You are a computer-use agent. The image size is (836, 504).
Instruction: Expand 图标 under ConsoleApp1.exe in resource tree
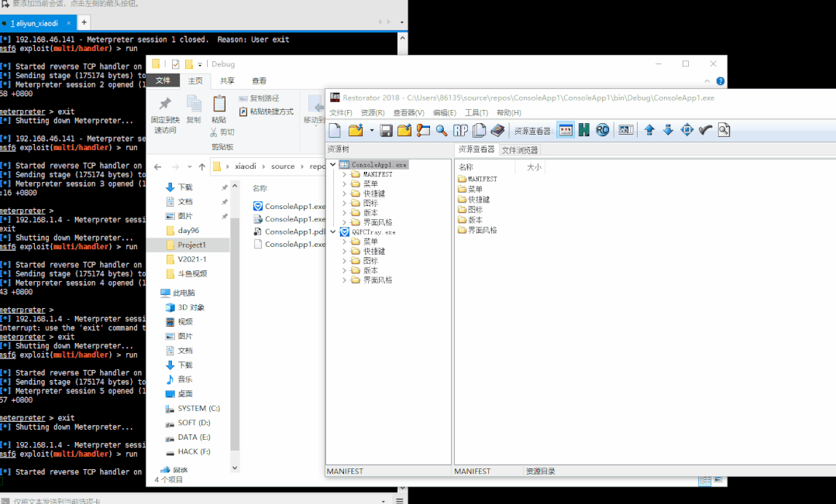[x=345, y=203]
